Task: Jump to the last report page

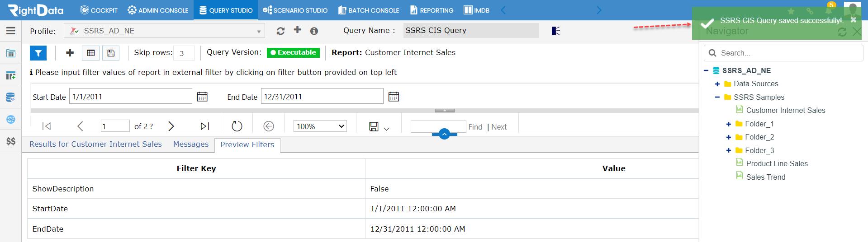Action: (205, 126)
